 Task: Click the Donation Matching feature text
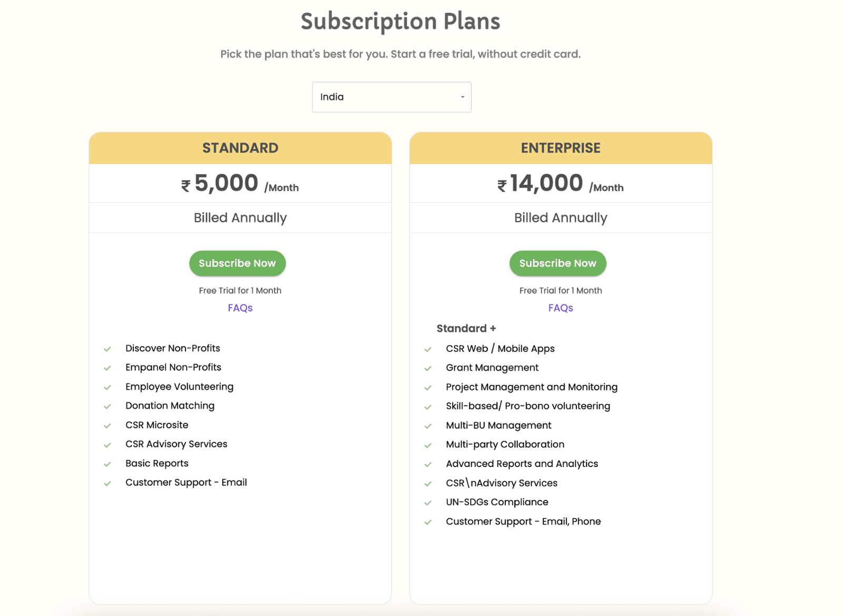[170, 405]
